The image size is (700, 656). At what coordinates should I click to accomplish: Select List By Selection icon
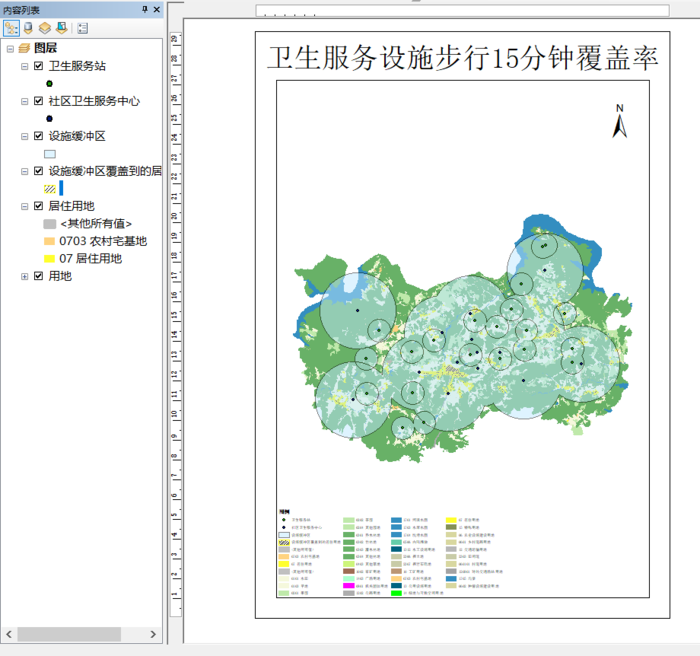click(x=62, y=29)
